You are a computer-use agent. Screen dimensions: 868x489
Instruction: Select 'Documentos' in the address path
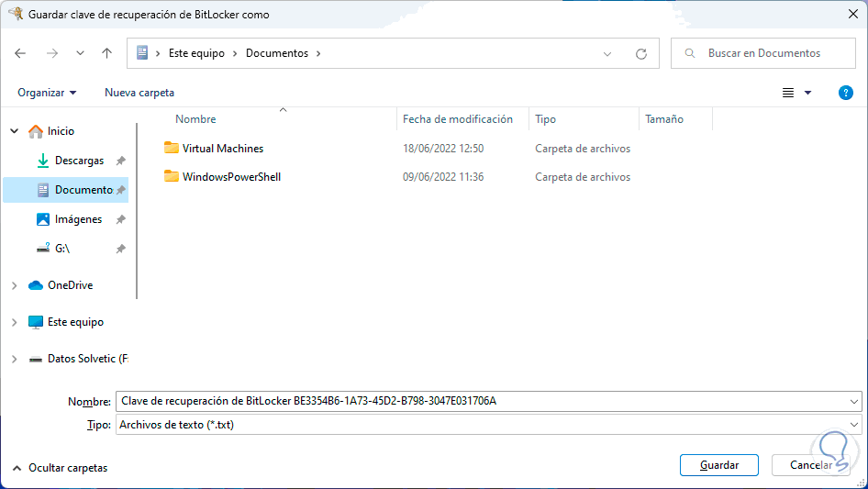[277, 53]
